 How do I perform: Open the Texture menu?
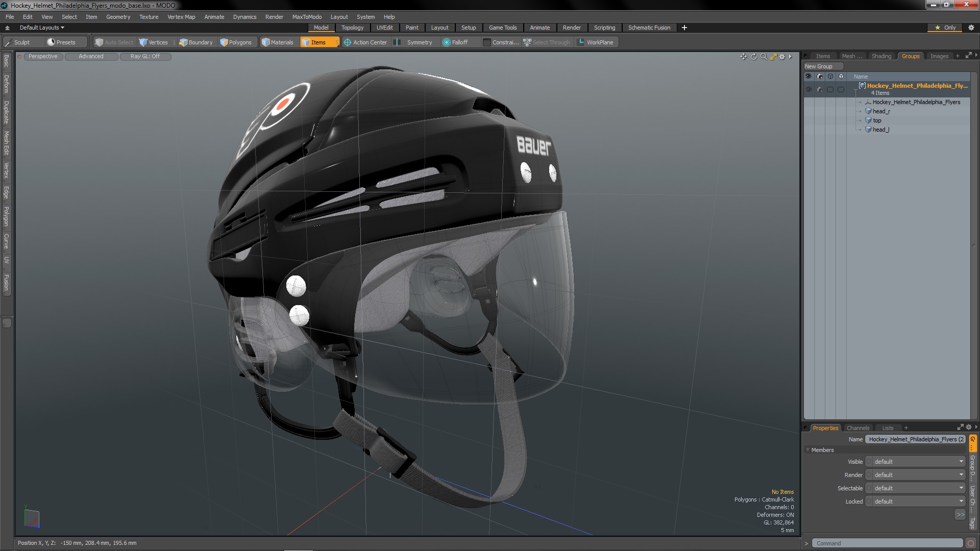tap(149, 17)
